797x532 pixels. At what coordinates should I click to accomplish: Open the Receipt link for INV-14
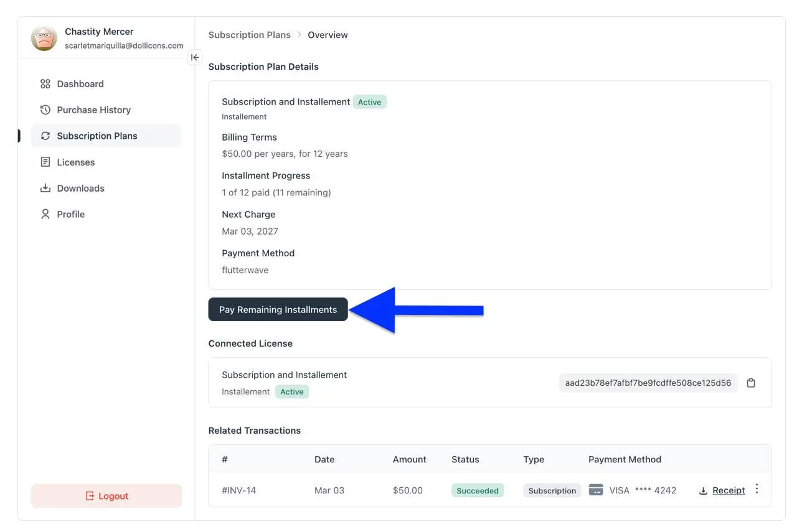click(x=729, y=490)
